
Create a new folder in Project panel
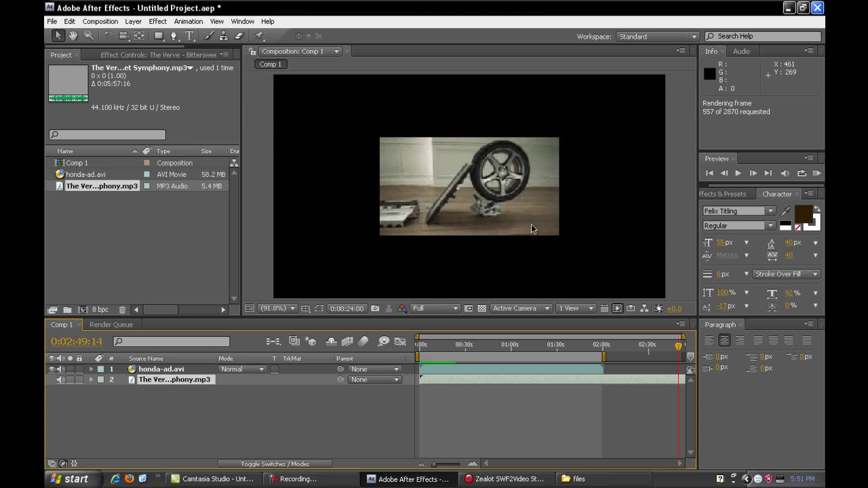pyautogui.click(x=67, y=310)
